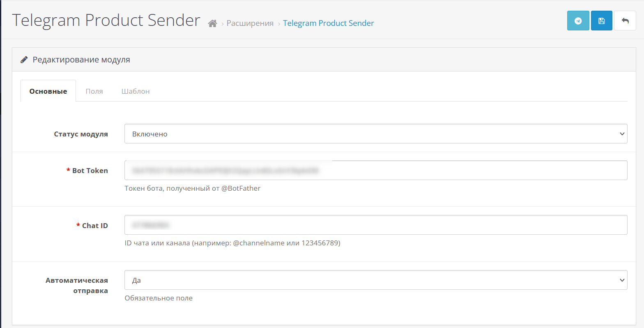Click the Редактирование модуля panel heading text
The width and height of the screenshot is (644, 328).
coord(81,60)
